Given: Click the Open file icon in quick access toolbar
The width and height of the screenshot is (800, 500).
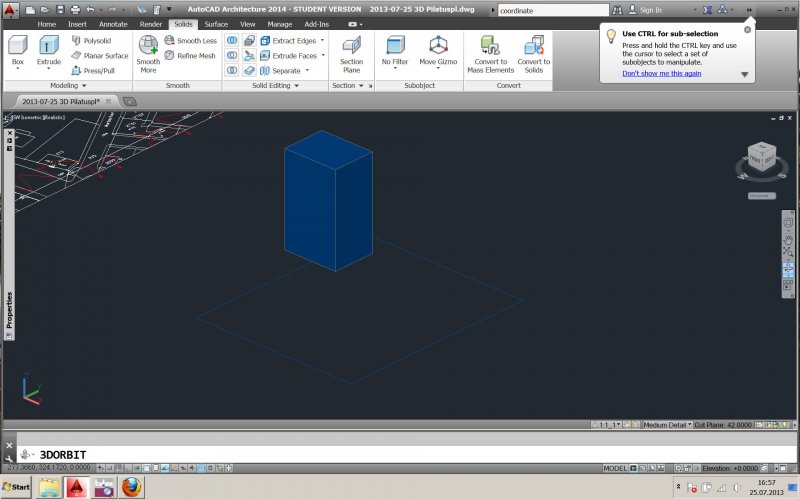Looking at the screenshot, I should pyautogui.click(x=45, y=10).
